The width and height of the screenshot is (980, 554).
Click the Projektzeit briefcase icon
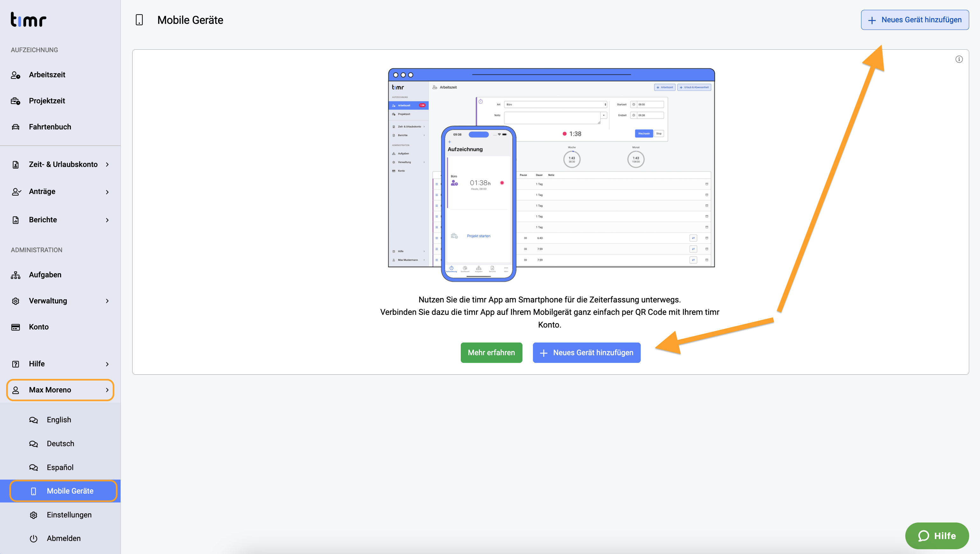click(x=16, y=101)
